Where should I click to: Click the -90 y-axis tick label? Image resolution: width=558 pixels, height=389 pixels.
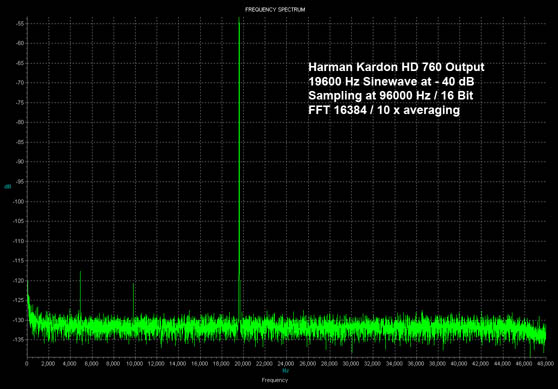pyautogui.click(x=20, y=162)
